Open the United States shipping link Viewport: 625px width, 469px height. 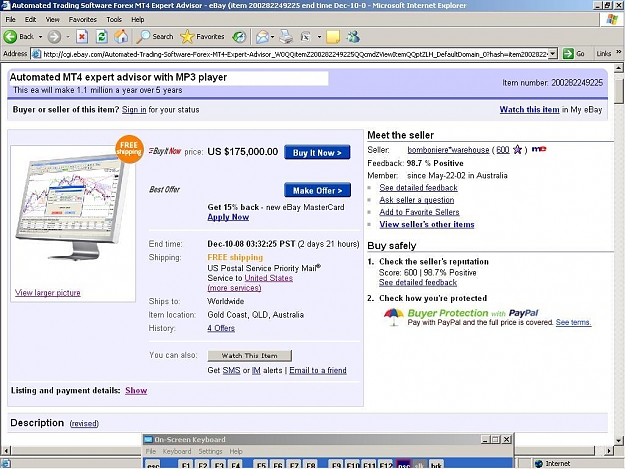[x=269, y=278]
